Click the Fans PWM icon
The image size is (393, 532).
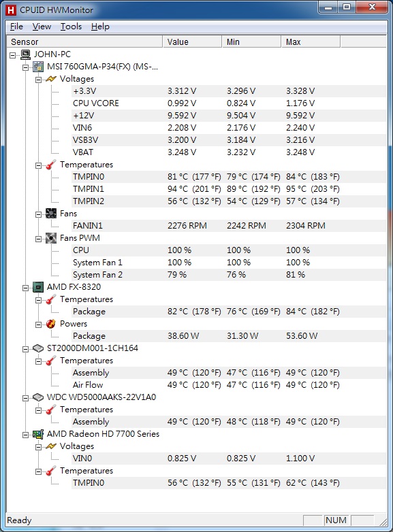click(x=51, y=238)
